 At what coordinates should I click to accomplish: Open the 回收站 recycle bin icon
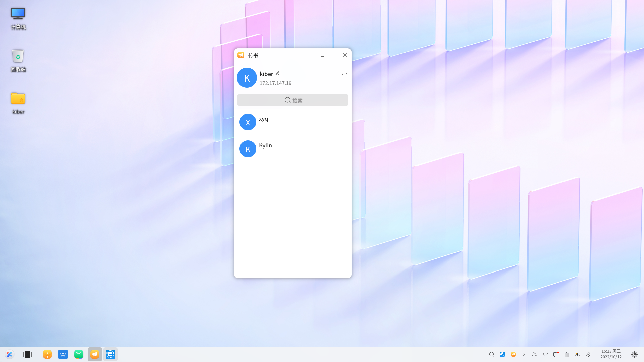point(18,60)
